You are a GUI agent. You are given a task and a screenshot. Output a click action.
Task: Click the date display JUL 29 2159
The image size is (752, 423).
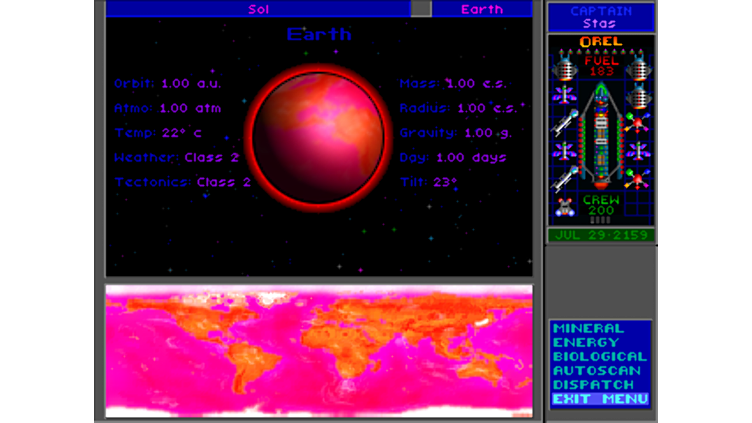tap(601, 235)
